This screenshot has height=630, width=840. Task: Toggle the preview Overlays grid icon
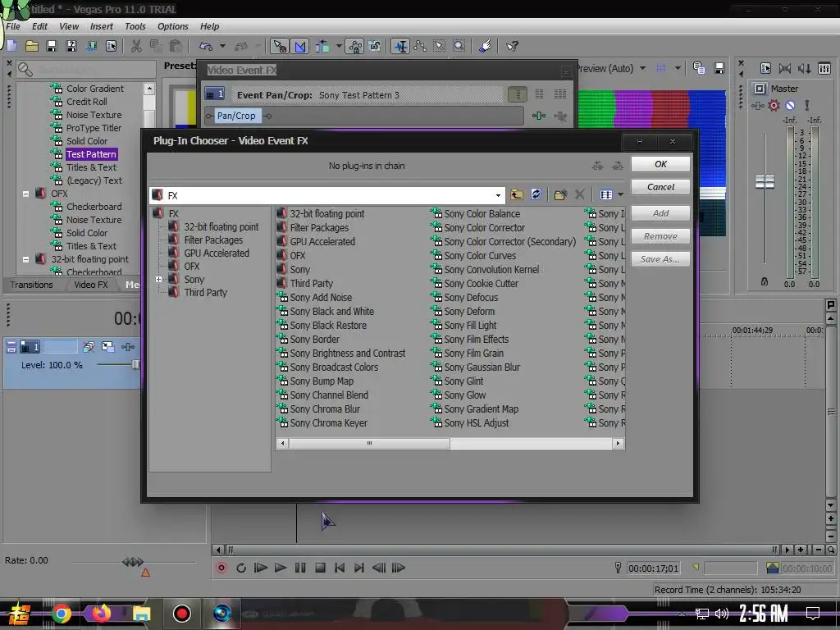(661, 68)
